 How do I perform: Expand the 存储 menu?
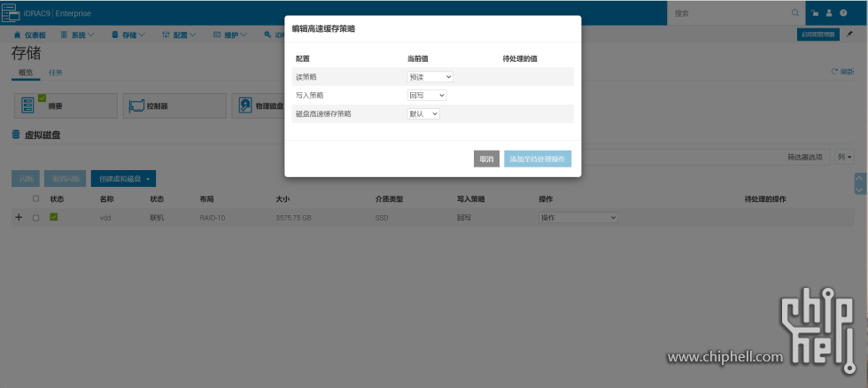click(128, 35)
